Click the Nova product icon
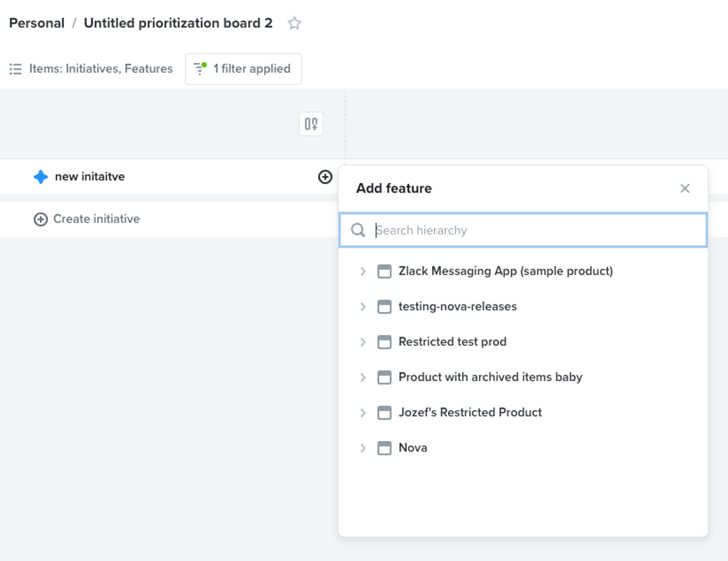The image size is (728, 561). [x=384, y=448]
